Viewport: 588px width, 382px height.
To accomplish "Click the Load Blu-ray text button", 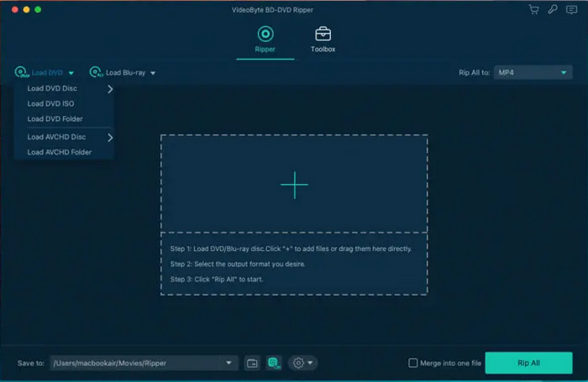I will pos(126,73).
